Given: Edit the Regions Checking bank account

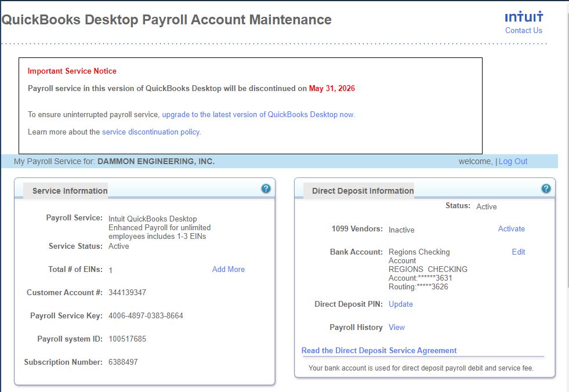Looking at the screenshot, I should (518, 252).
